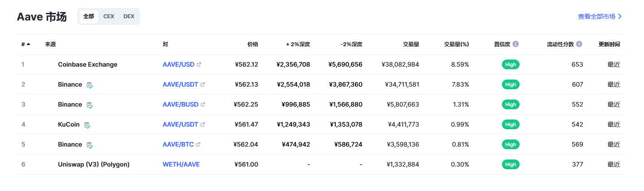Select the 全部 market filter tab

89,16
